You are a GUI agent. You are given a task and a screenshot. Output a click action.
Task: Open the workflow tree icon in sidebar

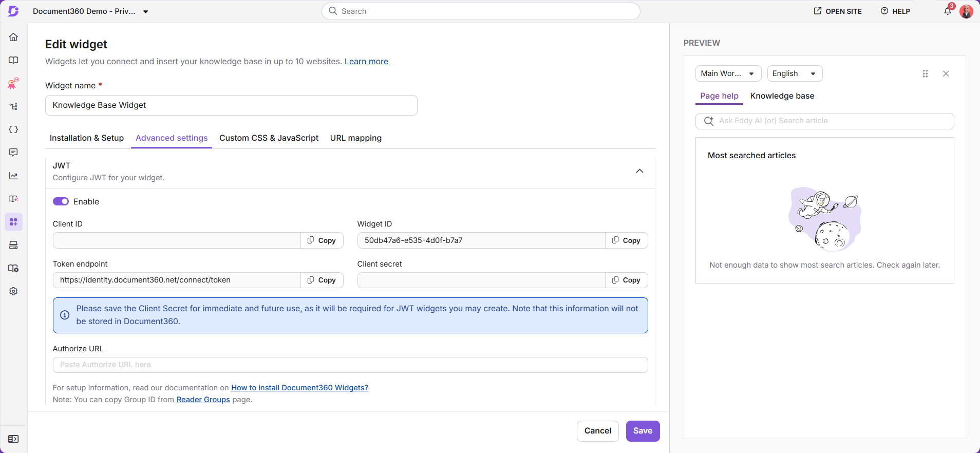13,106
